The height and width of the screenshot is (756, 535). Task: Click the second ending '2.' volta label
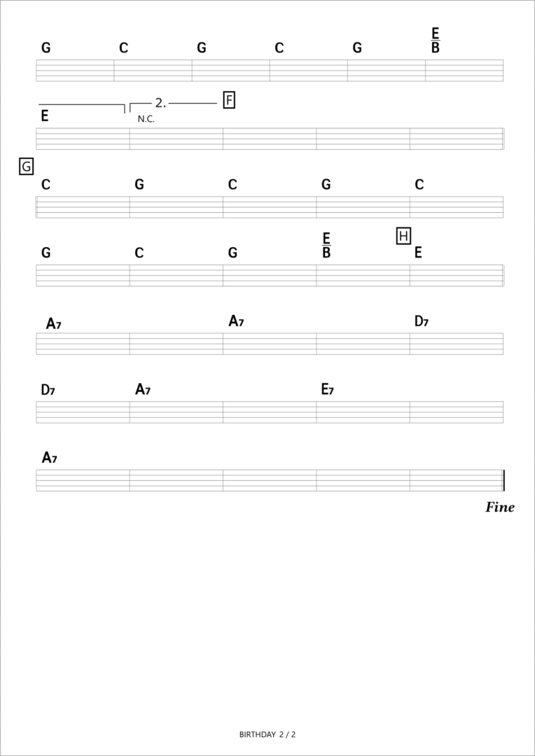[160, 103]
